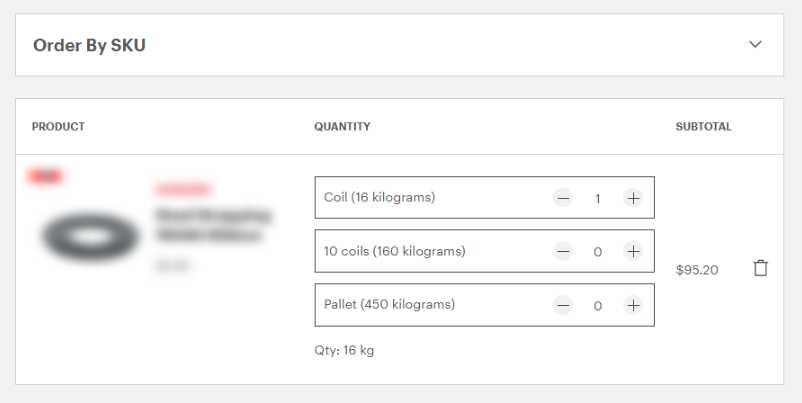Viewport: 802px width, 403px height.
Task: Delete the product with the trash icon
Action: 761,269
